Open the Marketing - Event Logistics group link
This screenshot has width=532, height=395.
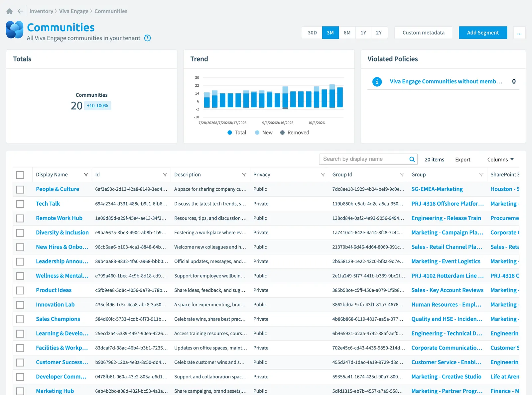(x=446, y=261)
